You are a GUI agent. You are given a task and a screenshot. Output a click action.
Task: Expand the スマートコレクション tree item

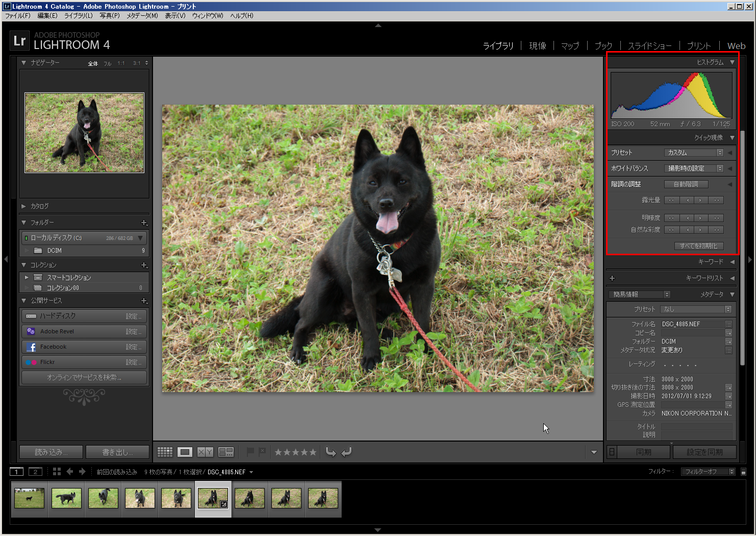coord(27,277)
